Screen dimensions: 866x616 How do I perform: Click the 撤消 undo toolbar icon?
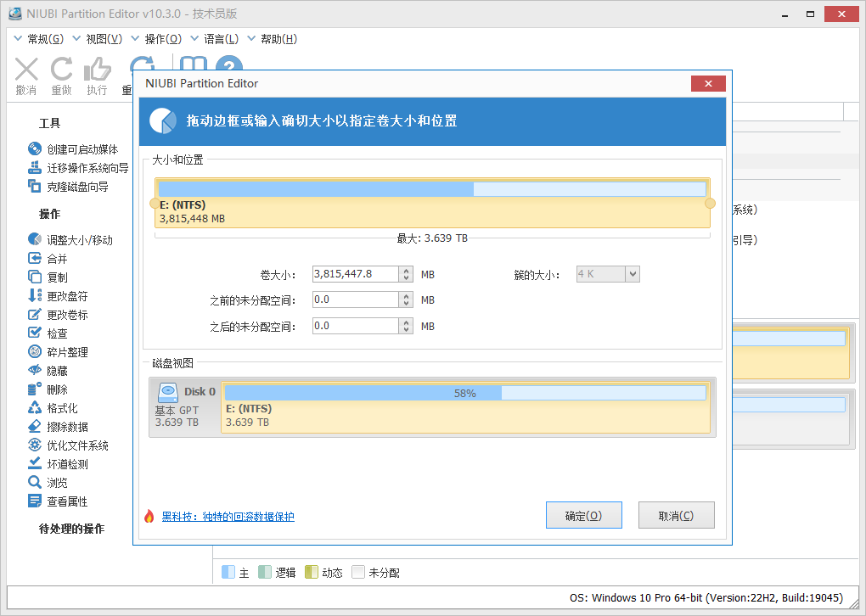[x=26, y=70]
